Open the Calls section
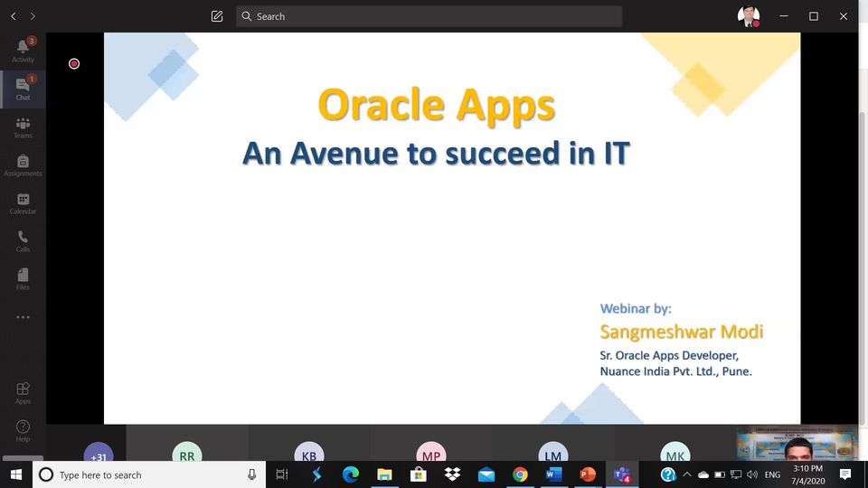 (23, 241)
